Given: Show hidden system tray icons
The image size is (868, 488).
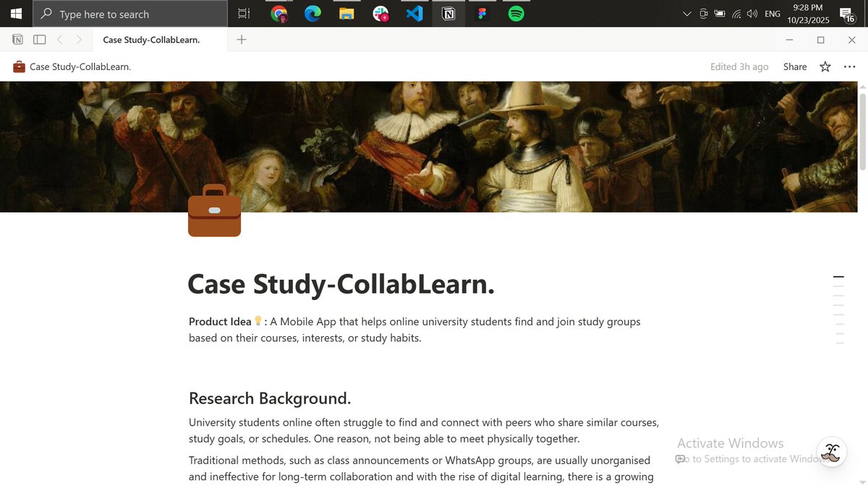Looking at the screenshot, I should (686, 14).
